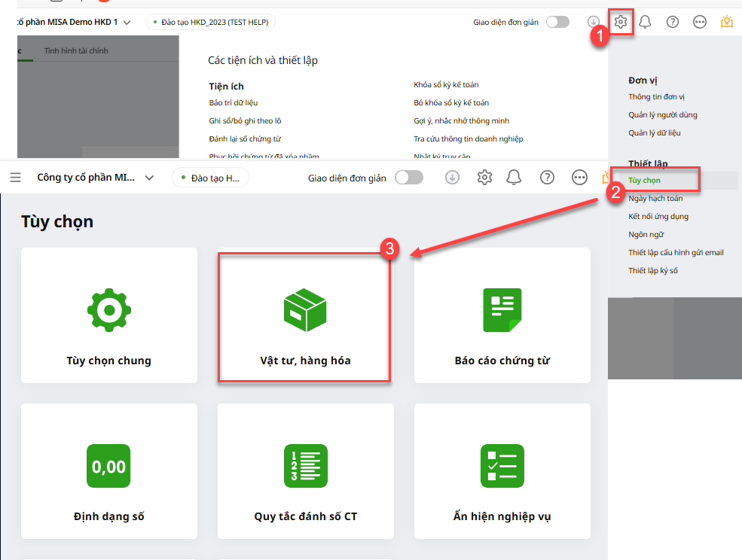742x560 pixels.
Task: Expand the Công ty cổ phần MI... dropdown chevron
Action: click(149, 178)
